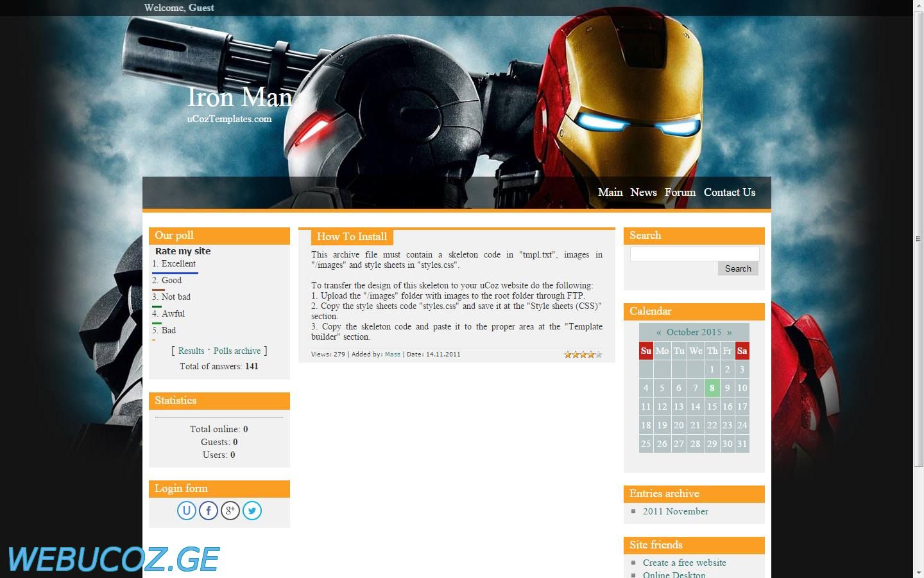Click the Welcome, Guest text
The width and height of the screenshot is (924, 578).
[x=179, y=8]
